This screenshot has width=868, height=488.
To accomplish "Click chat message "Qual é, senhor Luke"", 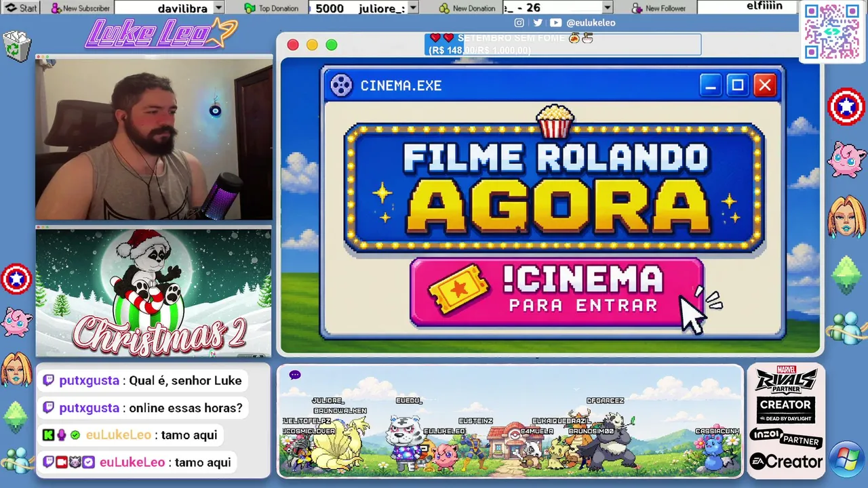I will [185, 380].
